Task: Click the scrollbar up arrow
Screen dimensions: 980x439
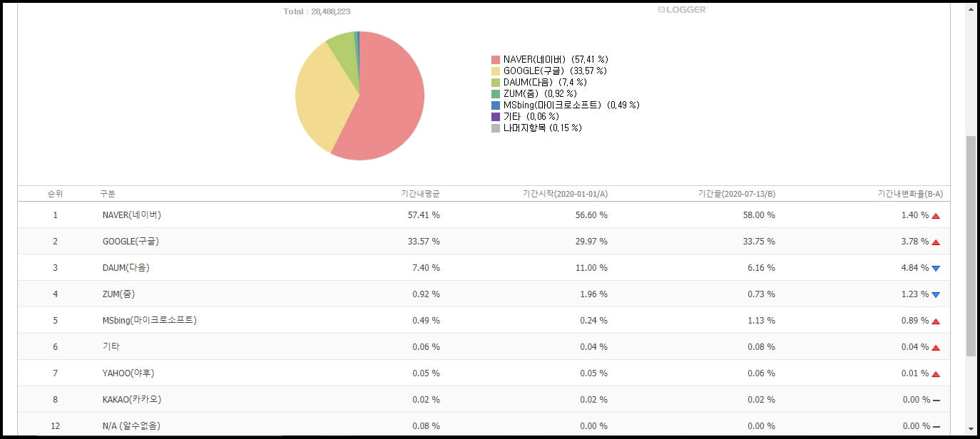Action: pyautogui.click(x=971, y=9)
